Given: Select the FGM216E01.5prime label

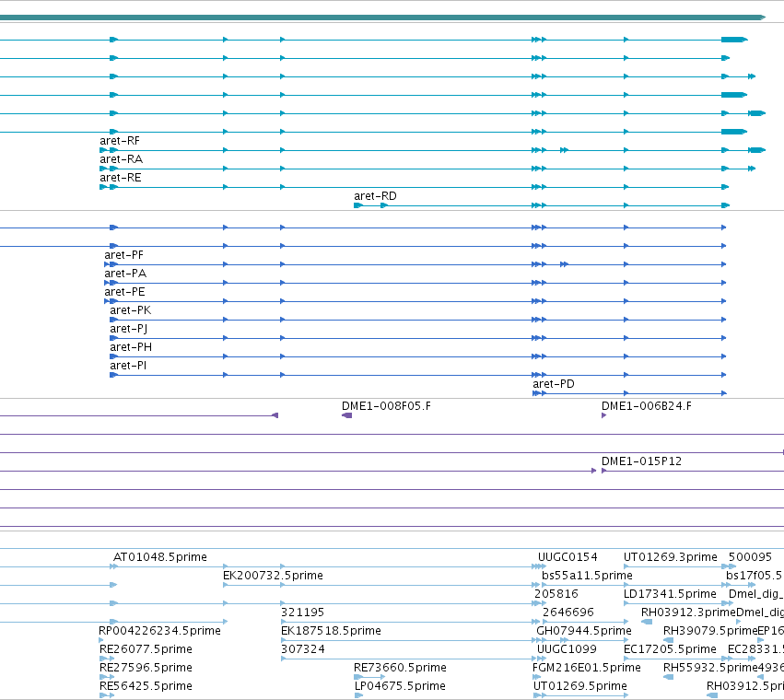Looking at the screenshot, I should 587,668.
